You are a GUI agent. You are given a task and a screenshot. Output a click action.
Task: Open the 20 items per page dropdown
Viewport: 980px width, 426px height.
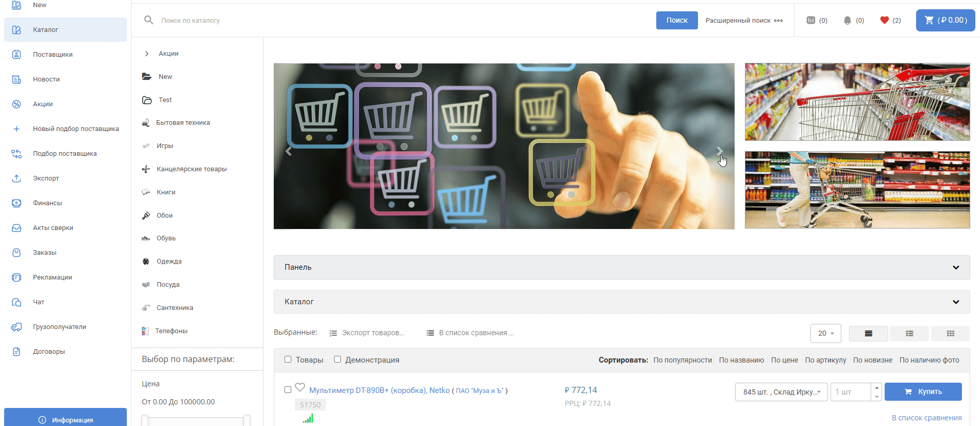click(825, 334)
